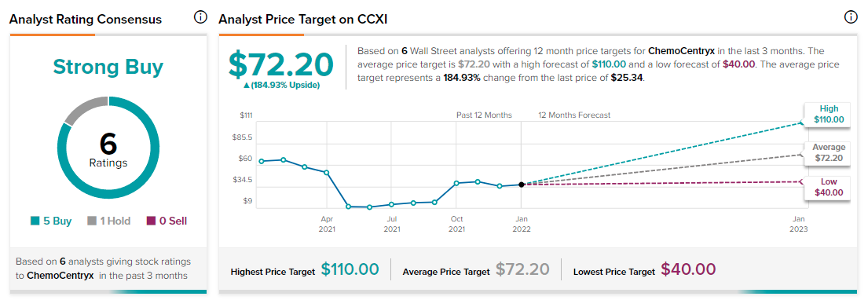The width and height of the screenshot is (868, 300).
Task: Click info icon beside Analyst Price Target
Action: tap(850, 18)
